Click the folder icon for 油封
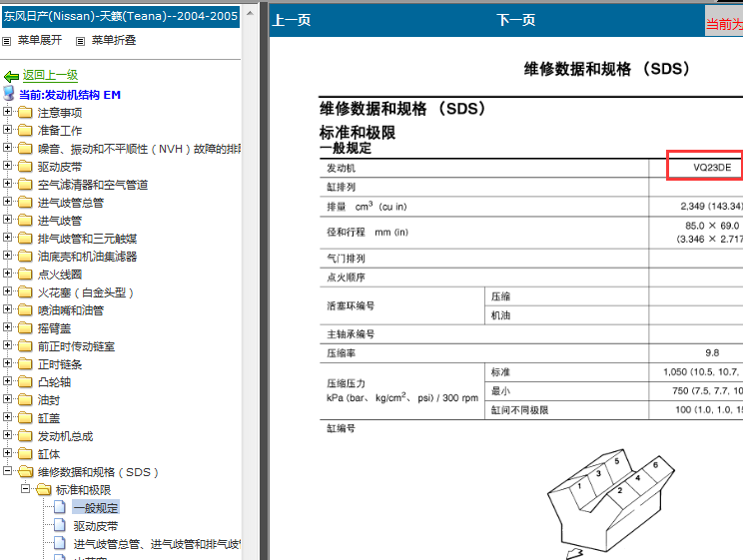 tap(25, 400)
